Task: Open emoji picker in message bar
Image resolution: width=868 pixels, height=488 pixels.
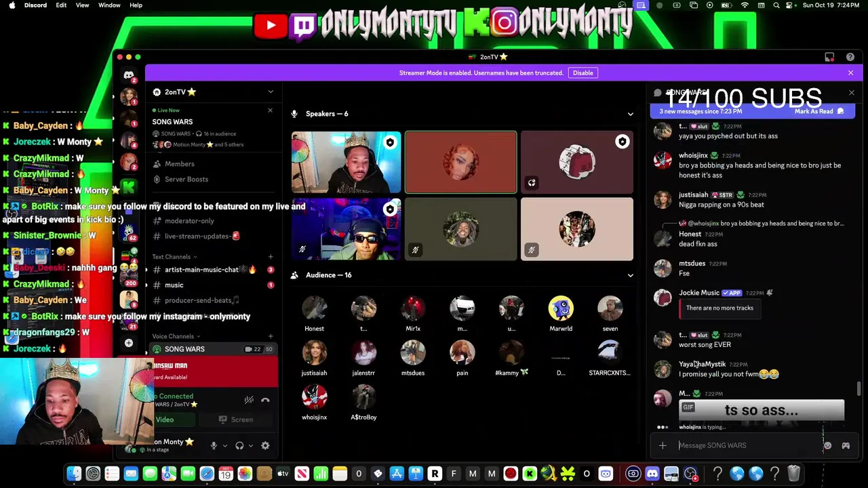Action: coord(827,445)
